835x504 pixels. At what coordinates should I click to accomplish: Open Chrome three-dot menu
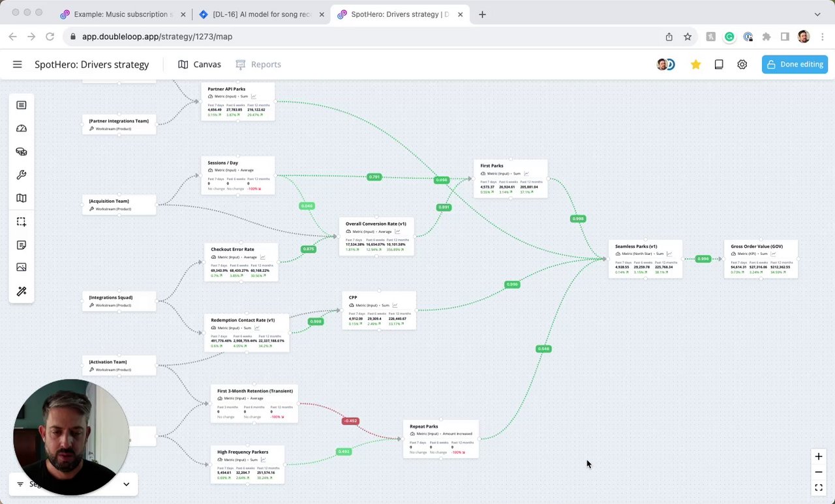tap(822, 37)
